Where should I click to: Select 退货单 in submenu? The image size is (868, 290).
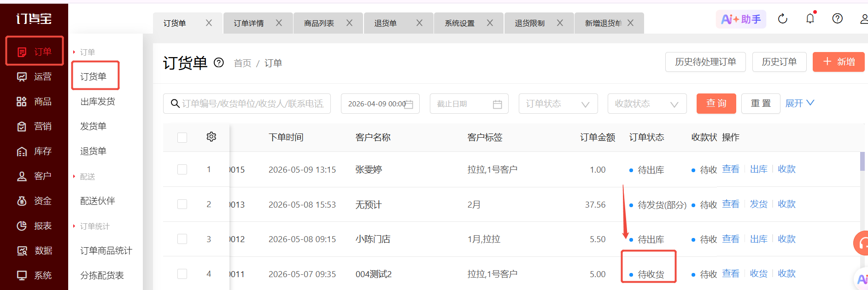click(93, 151)
